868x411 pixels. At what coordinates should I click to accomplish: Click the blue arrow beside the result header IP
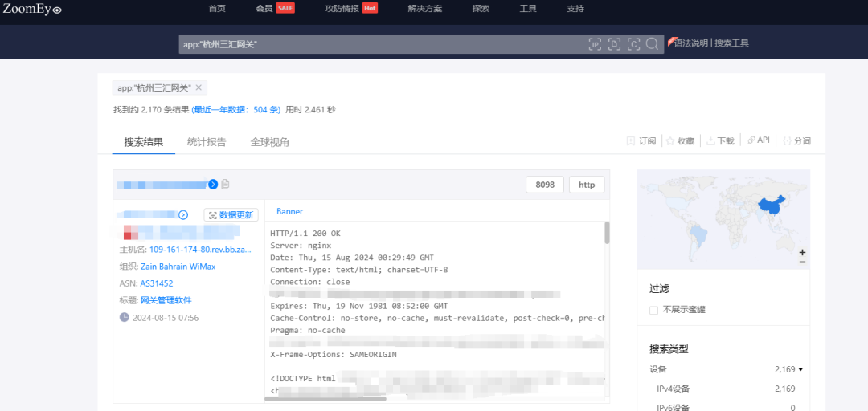click(x=213, y=184)
